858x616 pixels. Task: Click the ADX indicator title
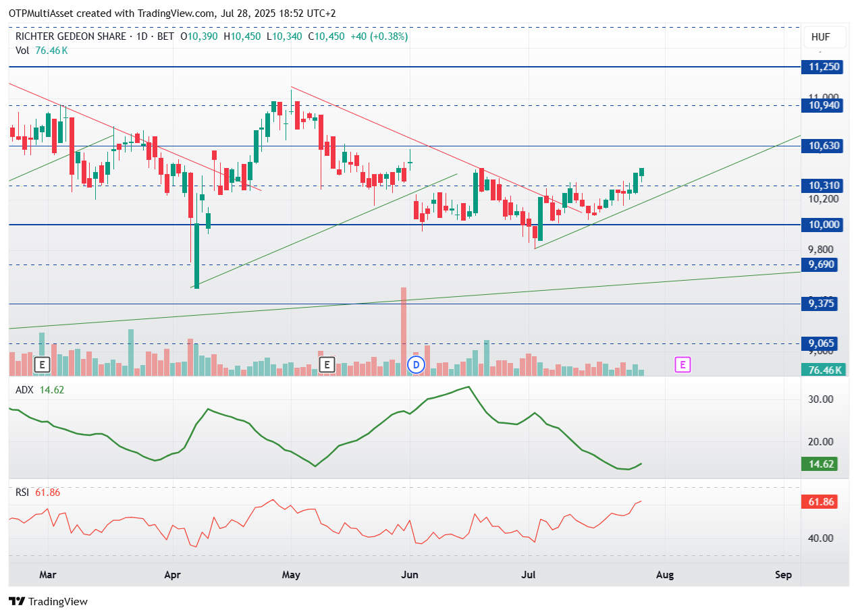click(25, 389)
